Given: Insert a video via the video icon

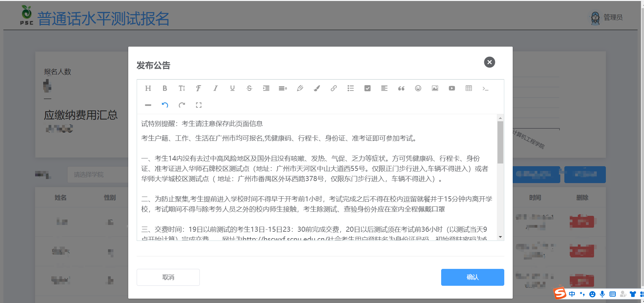Looking at the screenshot, I should coord(452,88).
